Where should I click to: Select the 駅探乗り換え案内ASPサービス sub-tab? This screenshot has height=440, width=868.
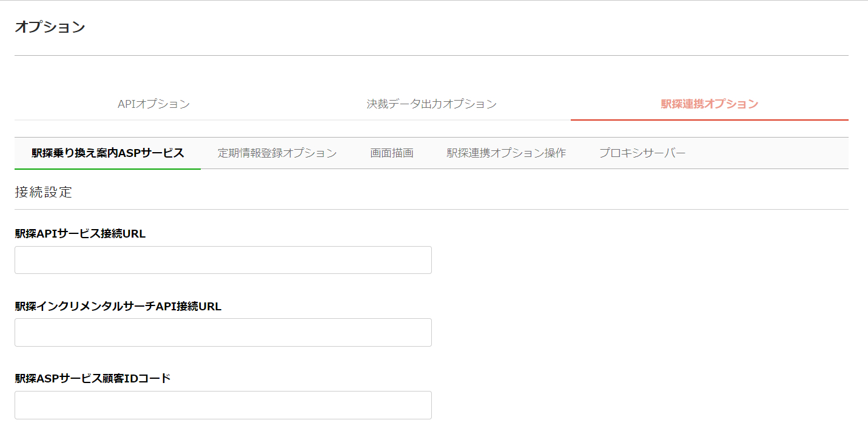(108, 153)
